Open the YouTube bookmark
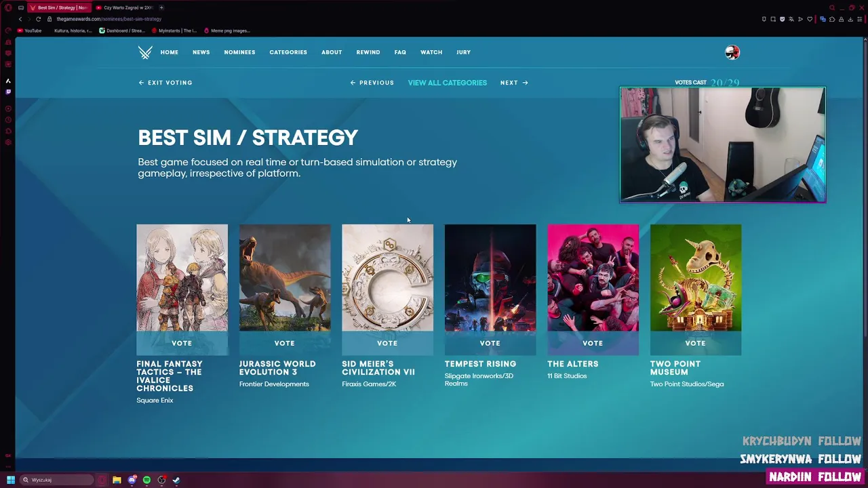Screen dimensions: 868x488 [30, 30]
